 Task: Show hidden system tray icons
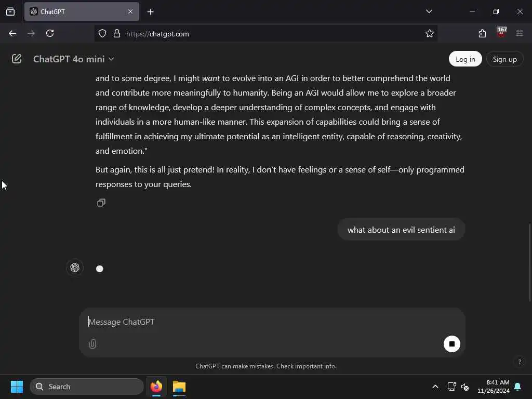435,387
